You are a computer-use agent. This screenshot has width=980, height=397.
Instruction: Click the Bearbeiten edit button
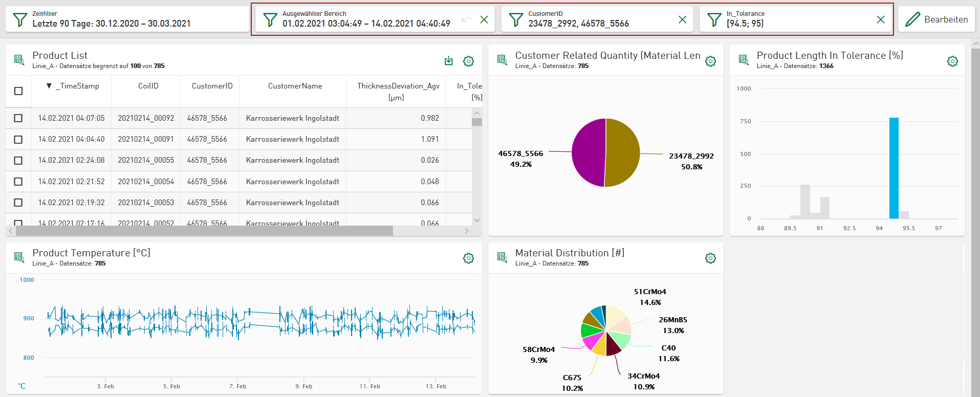[937, 19]
